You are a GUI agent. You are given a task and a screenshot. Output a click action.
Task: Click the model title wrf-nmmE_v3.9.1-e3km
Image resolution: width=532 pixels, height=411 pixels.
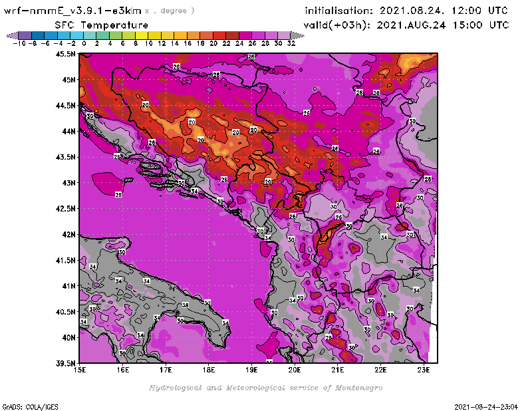[x=72, y=11]
